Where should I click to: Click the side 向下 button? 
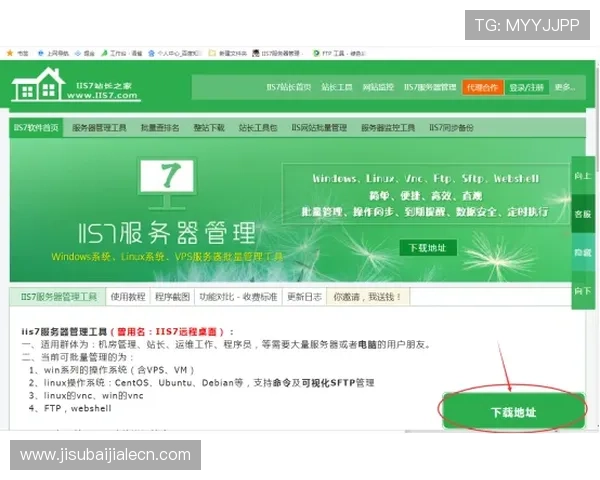click(583, 291)
